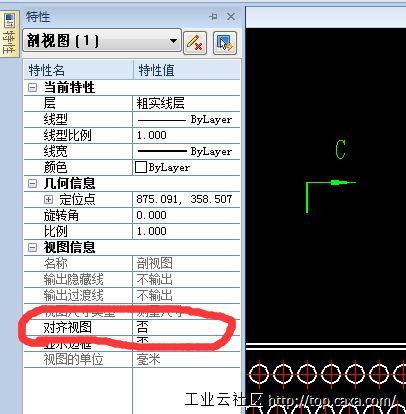The image size is (406, 414).
Task: Collapse the 视图信息 group
Action: point(32,247)
